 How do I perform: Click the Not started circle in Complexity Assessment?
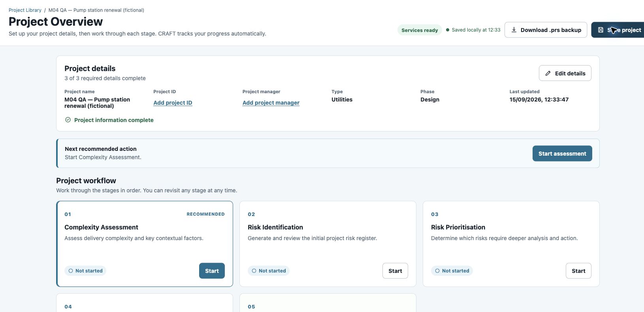click(71, 271)
